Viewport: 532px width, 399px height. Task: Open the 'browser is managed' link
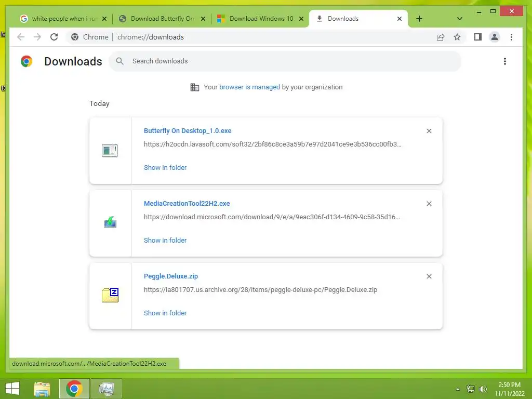point(249,87)
